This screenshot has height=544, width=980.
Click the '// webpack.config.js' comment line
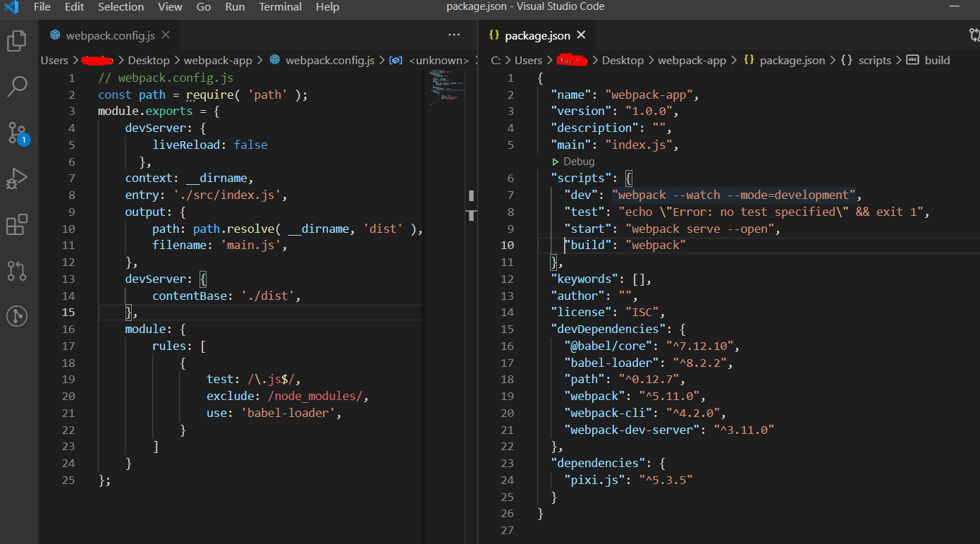point(166,78)
